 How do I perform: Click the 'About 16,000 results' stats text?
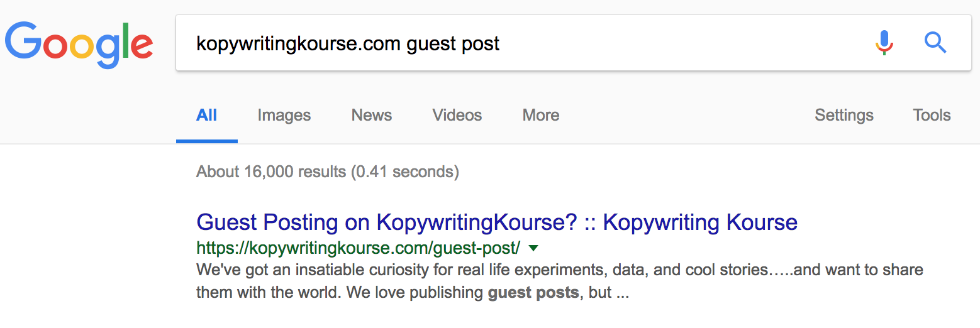pos(328,172)
